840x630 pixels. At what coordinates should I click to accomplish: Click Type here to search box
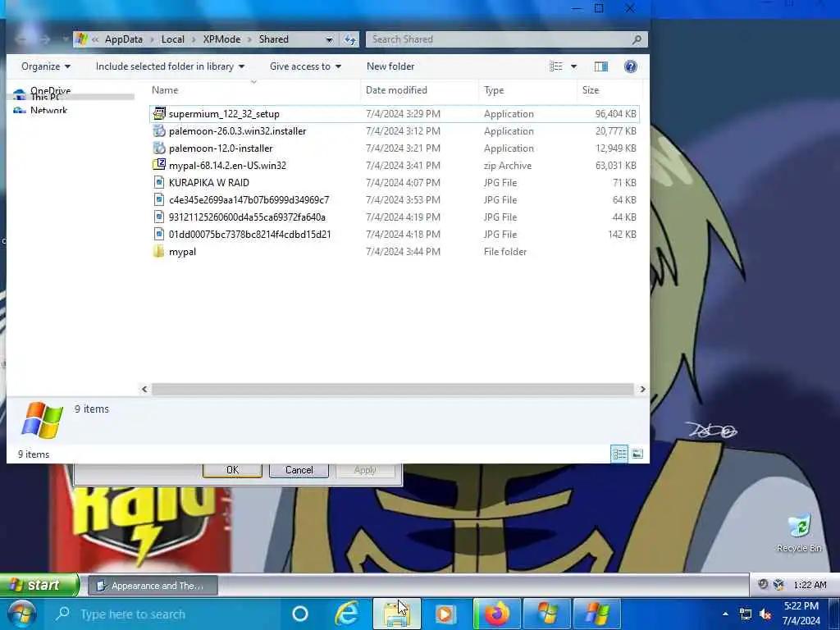pyautogui.click(x=161, y=614)
